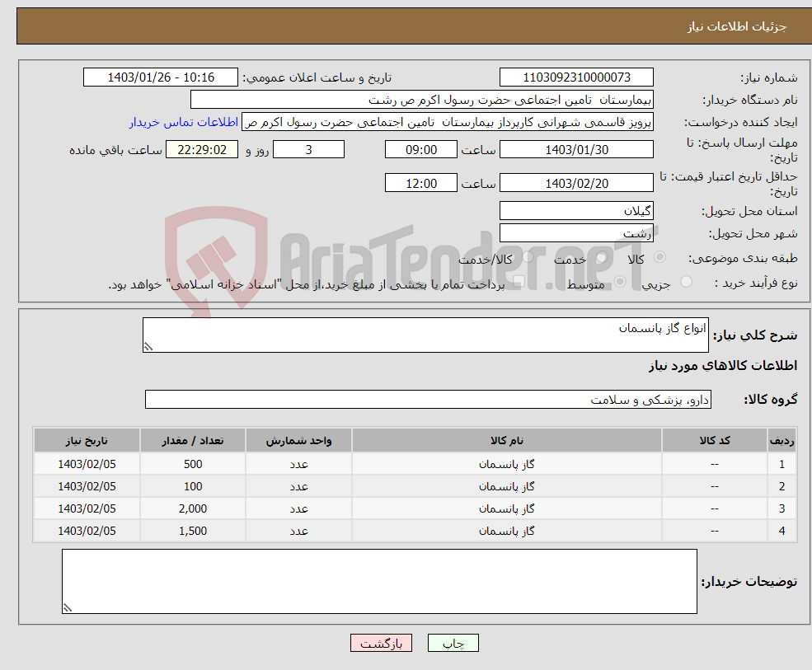The image size is (812, 670).
Task: Click the buyer notes text area
Action: 379,582
